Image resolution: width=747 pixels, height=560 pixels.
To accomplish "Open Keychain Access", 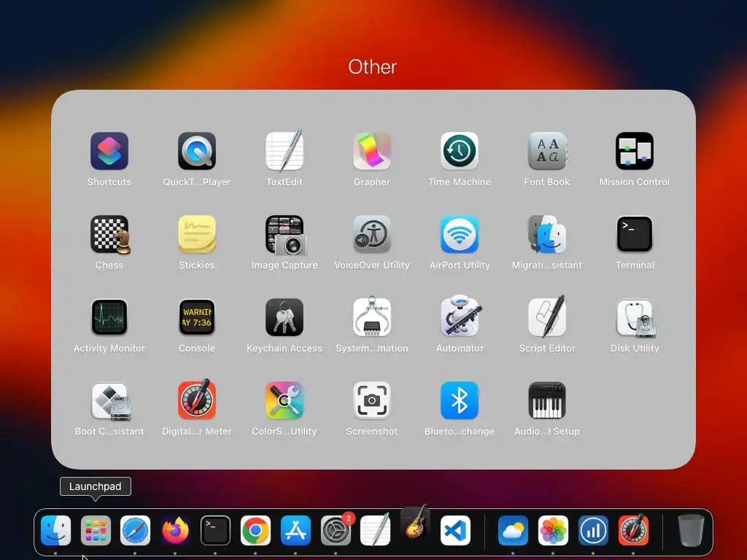I will tap(285, 318).
